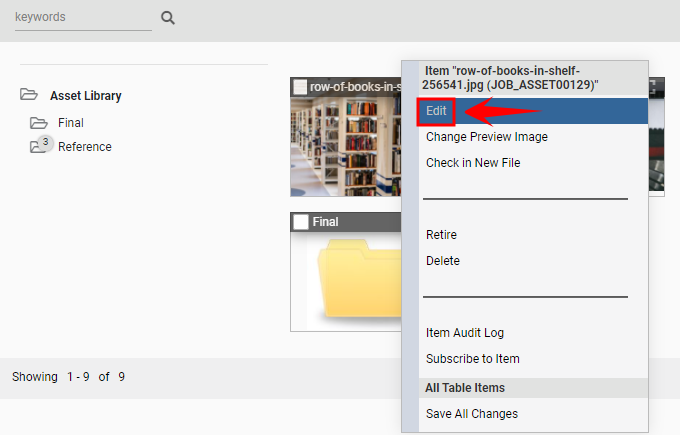Click the Final card title text

(x=325, y=222)
